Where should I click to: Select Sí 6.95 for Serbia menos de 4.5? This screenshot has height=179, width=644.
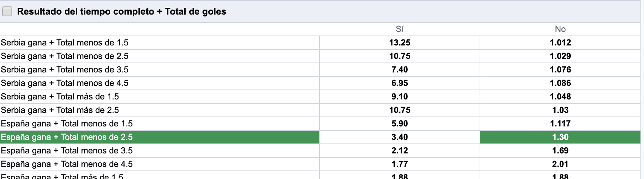(400, 83)
